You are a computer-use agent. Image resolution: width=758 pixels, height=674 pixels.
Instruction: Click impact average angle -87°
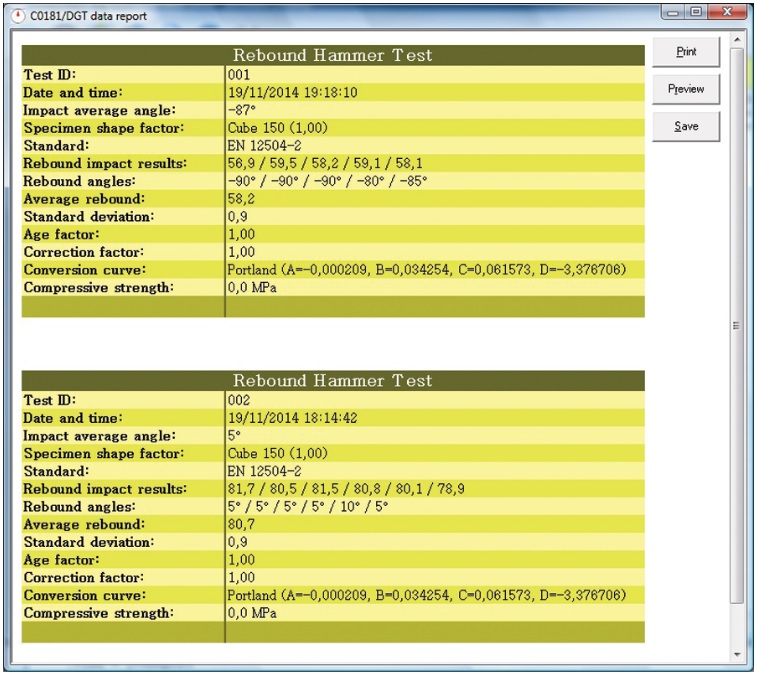coord(242,110)
